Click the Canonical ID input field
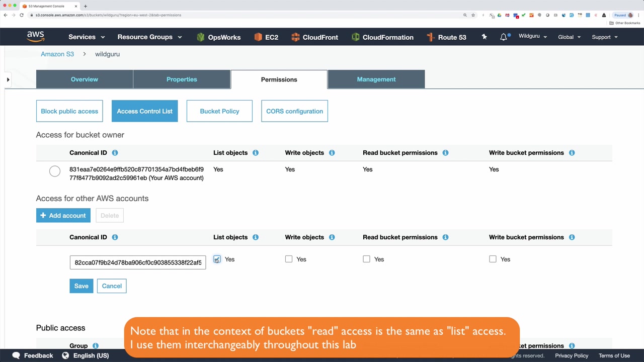Screen dimensions: 644x362 point(138,262)
